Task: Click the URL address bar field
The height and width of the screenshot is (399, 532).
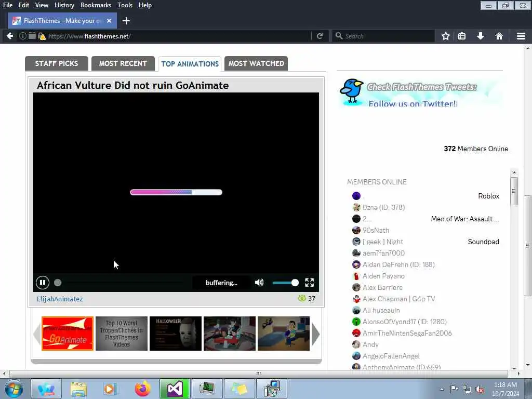Action: pyautogui.click(x=178, y=36)
